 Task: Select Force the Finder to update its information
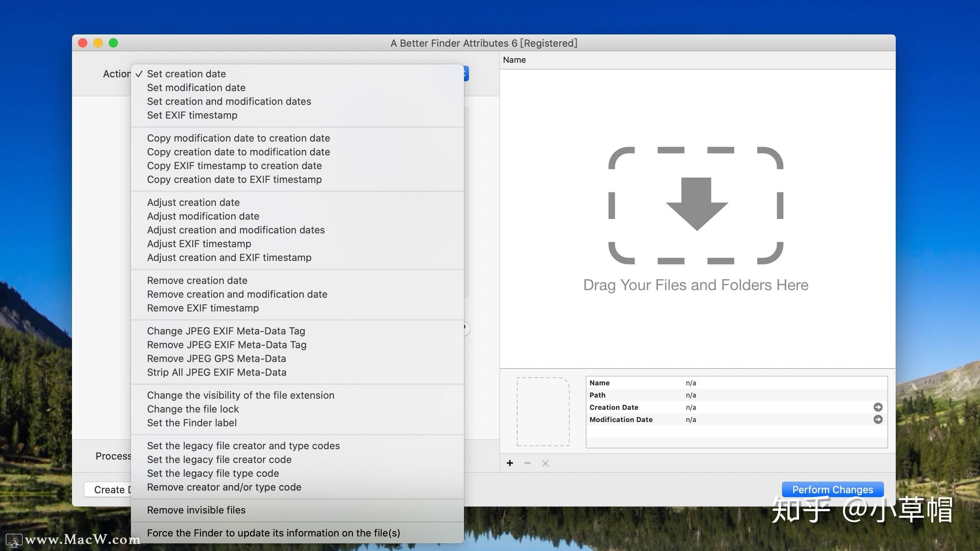click(297, 533)
